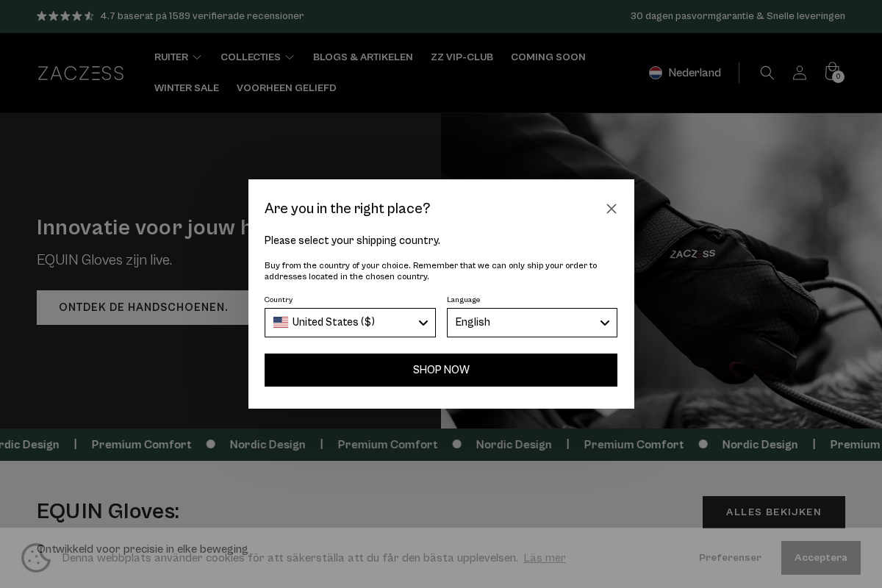Open the Country dropdown
This screenshot has height=588, width=882.
point(350,323)
